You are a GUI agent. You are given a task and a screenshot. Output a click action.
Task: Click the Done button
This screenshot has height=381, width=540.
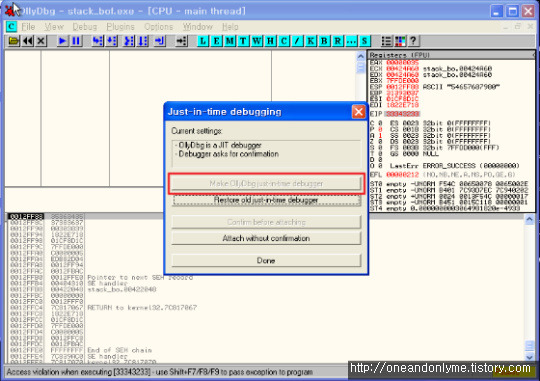[266, 260]
